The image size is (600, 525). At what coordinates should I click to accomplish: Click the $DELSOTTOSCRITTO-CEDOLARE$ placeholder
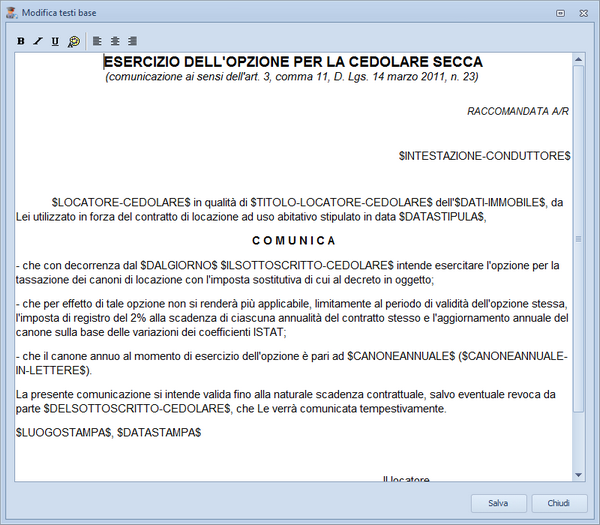click(x=137, y=408)
